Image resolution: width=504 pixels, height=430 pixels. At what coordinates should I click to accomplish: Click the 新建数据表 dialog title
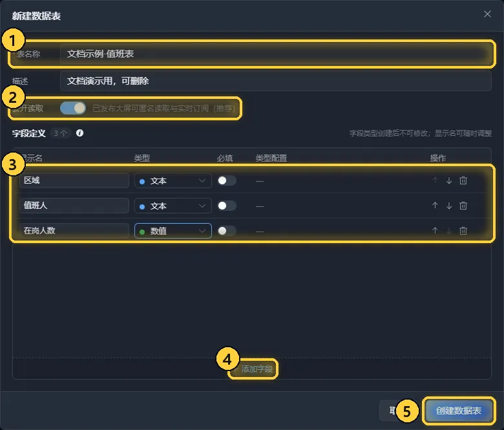[36, 16]
